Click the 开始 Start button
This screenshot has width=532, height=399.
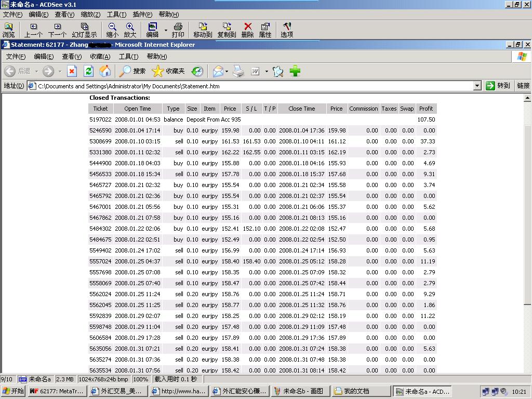13,391
